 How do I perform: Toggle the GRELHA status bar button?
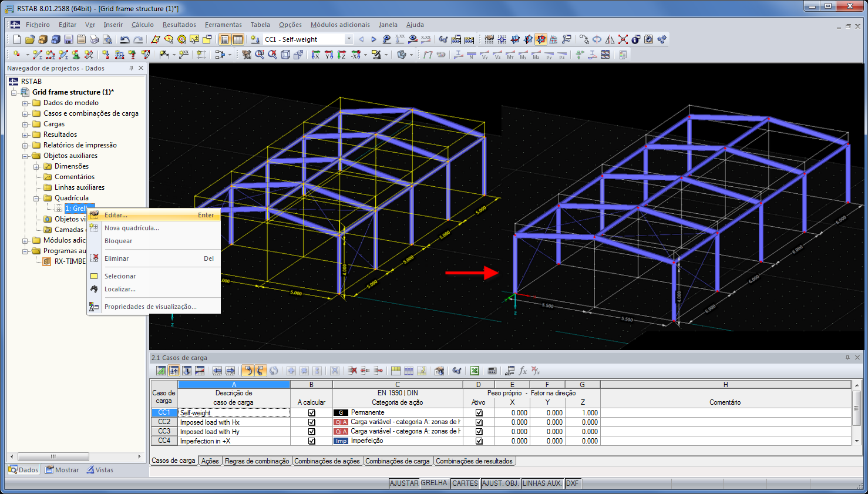(434, 483)
